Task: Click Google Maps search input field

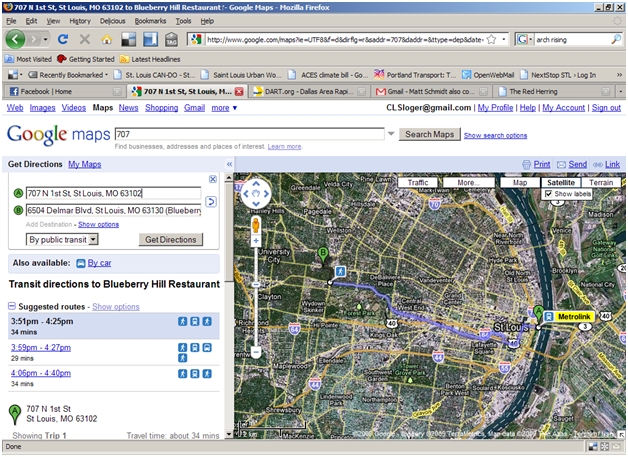Action: coord(250,134)
